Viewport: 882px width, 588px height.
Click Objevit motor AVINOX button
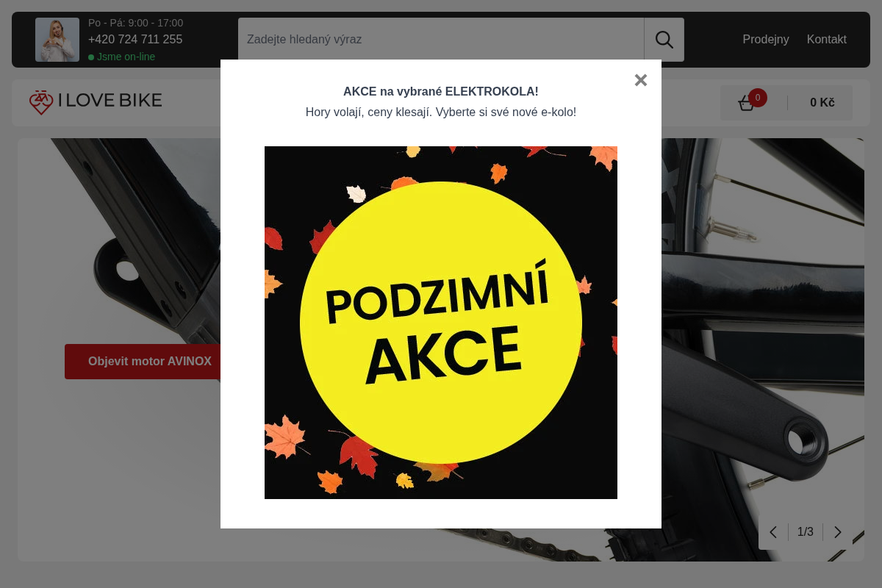pyautogui.click(x=143, y=362)
